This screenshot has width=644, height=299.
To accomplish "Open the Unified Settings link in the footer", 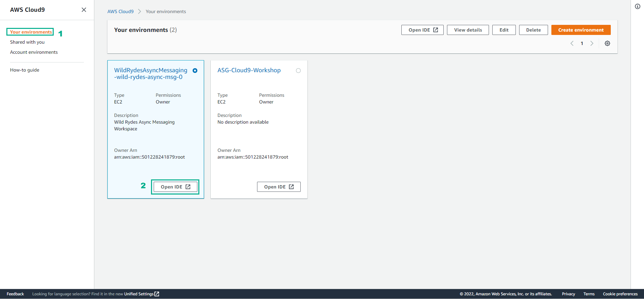I will coord(142,294).
